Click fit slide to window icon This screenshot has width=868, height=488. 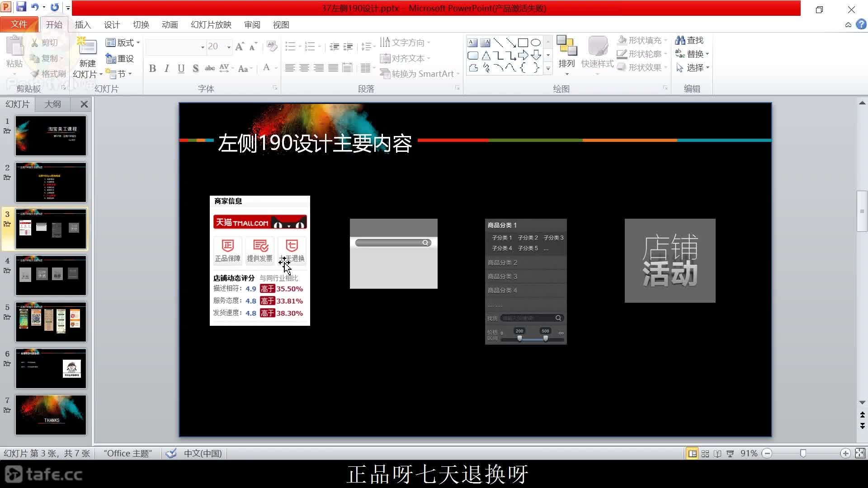click(x=860, y=453)
